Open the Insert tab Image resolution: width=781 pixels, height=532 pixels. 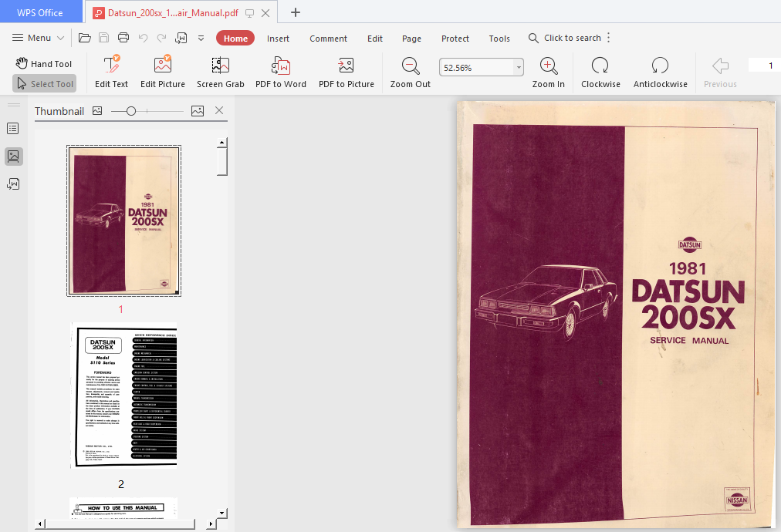278,39
